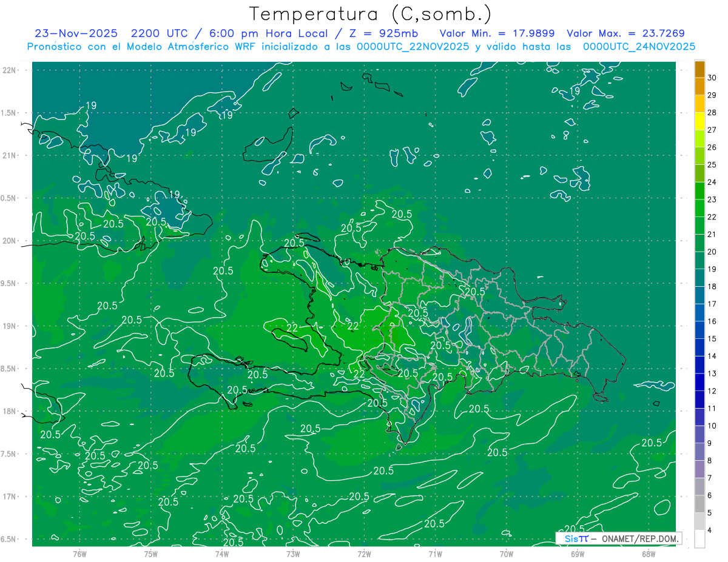Click the "18N" latitude axis label
Image resolution: width=728 pixels, height=562 pixels.
[x=10, y=411]
